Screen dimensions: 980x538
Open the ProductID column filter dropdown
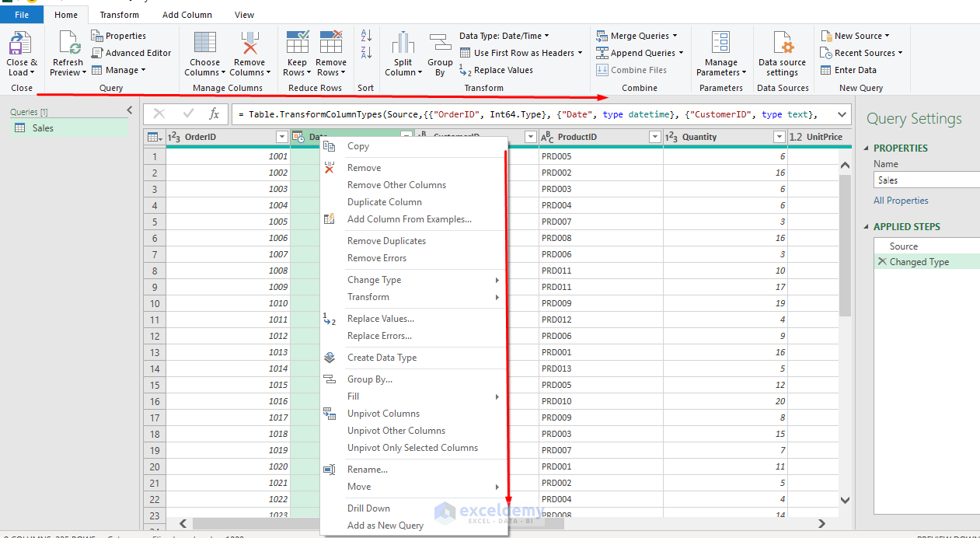pos(654,137)
